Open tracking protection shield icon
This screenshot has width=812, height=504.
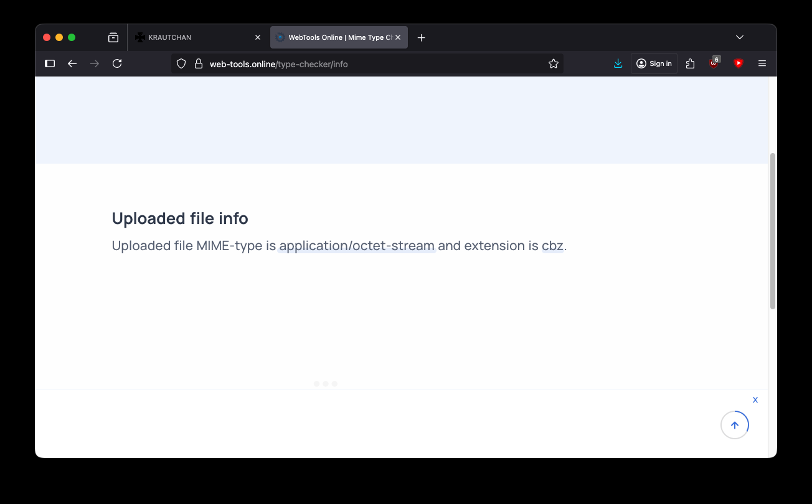[x=181, y=63]
